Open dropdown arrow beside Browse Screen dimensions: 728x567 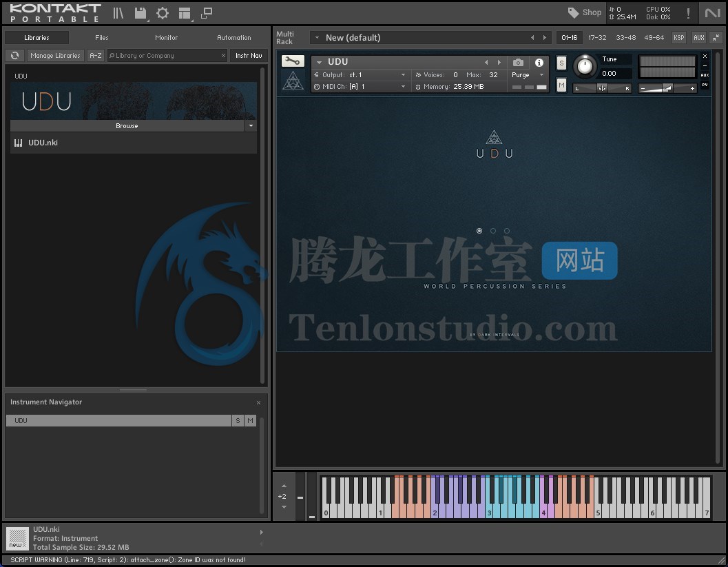click(x=251, y=126)
